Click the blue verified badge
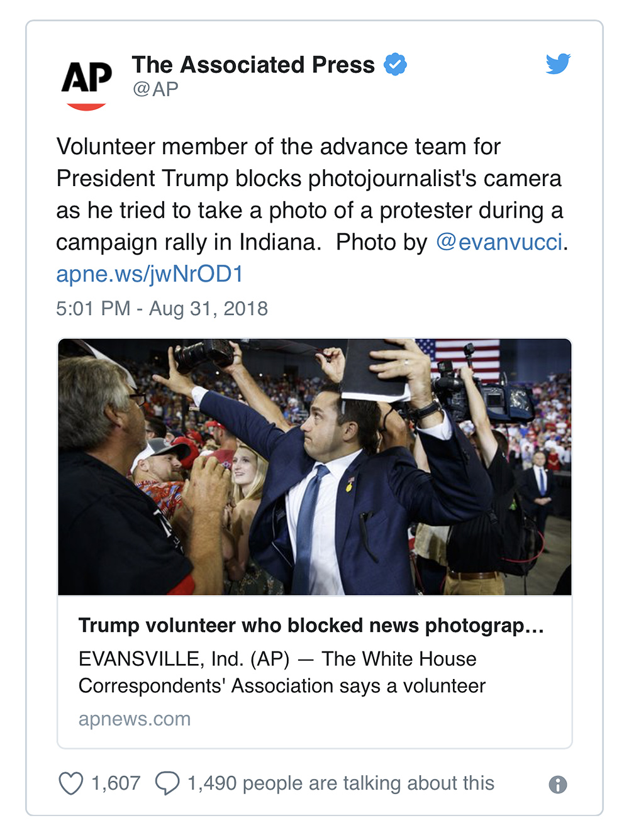The height and width of the screenshot is (840, 629). (395, 64)
